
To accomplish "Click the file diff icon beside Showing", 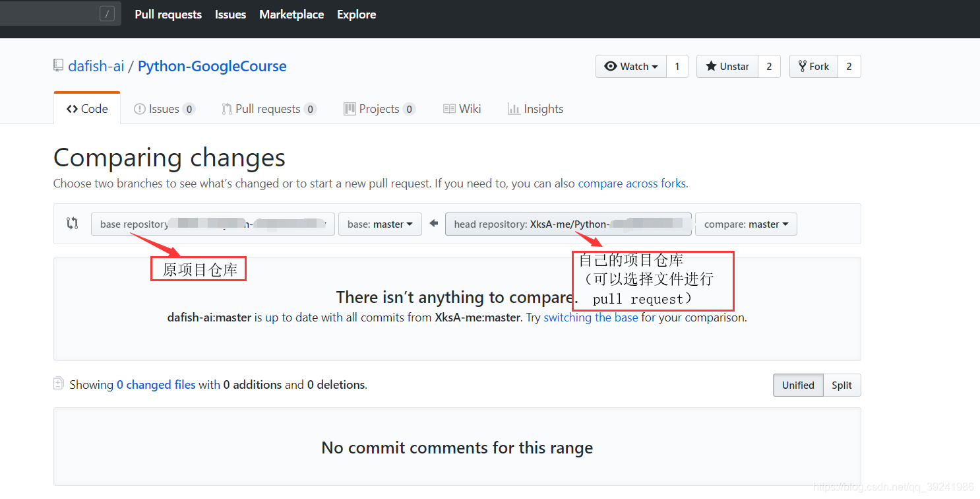I will (x=59, y=383).
